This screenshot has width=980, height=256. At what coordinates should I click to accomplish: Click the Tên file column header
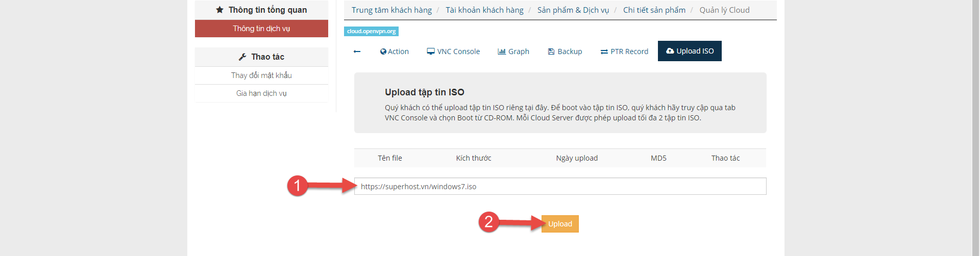[390, 158]
